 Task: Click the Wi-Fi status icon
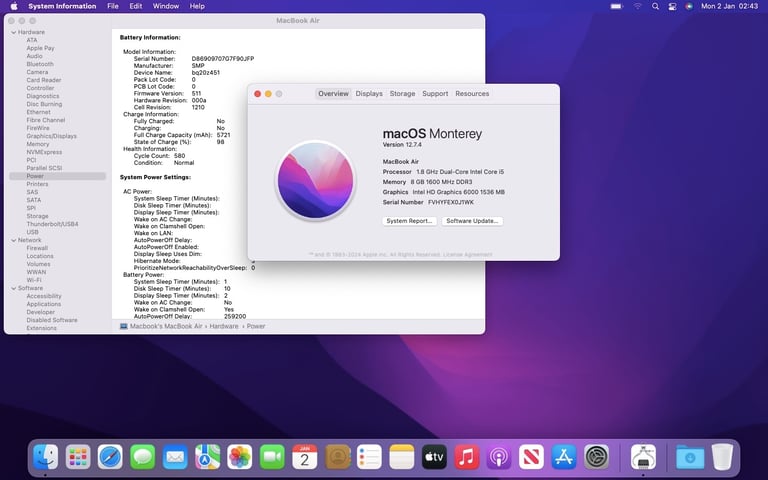tap(637, 6)
